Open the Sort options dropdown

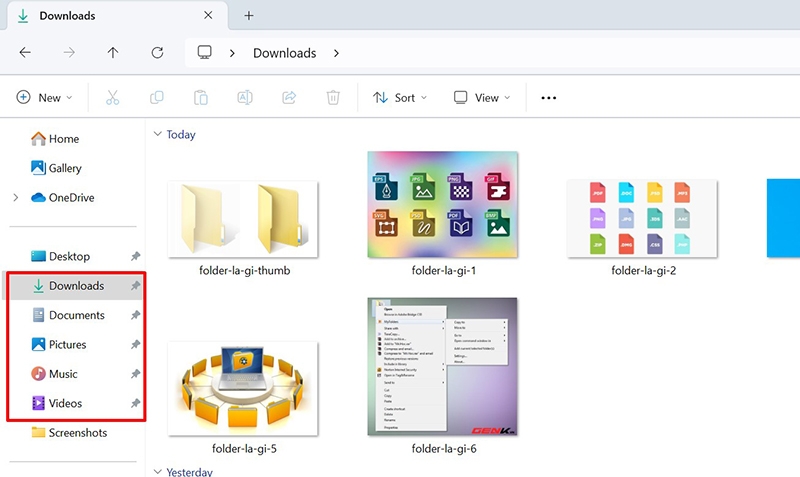point(400,98)
